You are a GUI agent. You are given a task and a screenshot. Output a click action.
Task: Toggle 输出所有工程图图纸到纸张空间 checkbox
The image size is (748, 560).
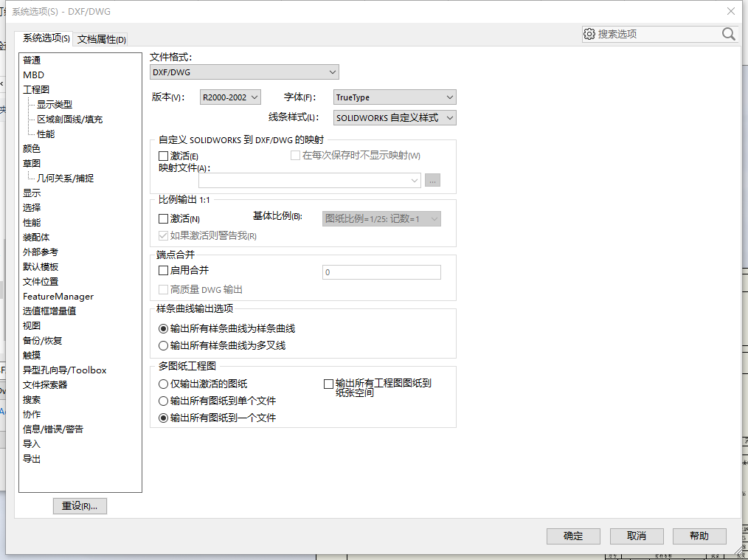[329, 384]
